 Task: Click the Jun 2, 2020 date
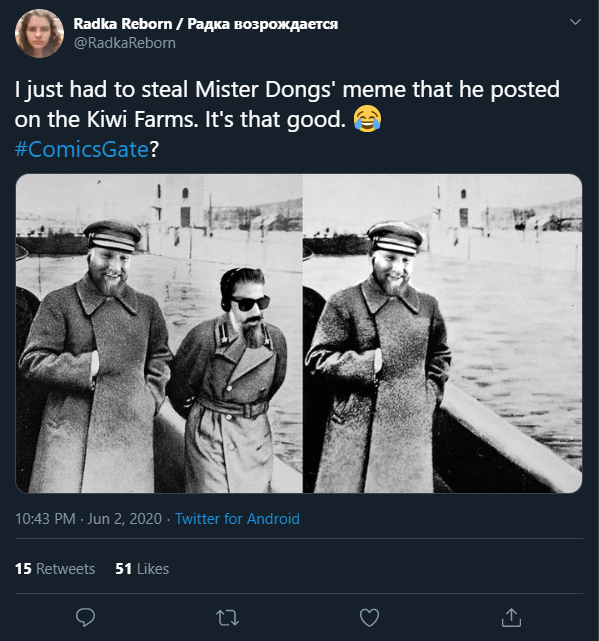pos(125,519)
